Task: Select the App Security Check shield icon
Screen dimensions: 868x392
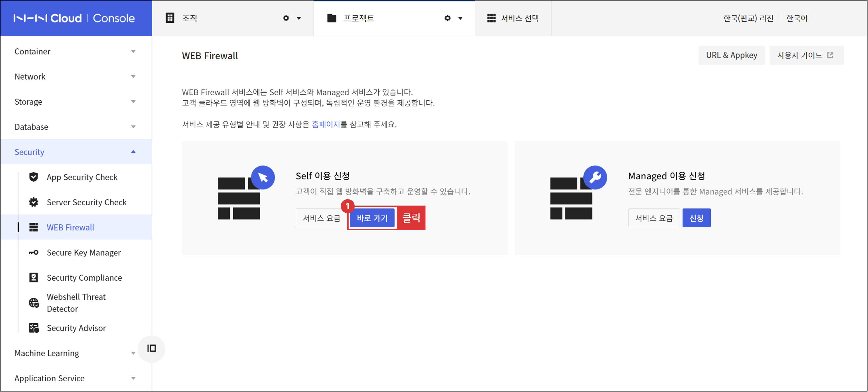Action: (x=34, y=177)
